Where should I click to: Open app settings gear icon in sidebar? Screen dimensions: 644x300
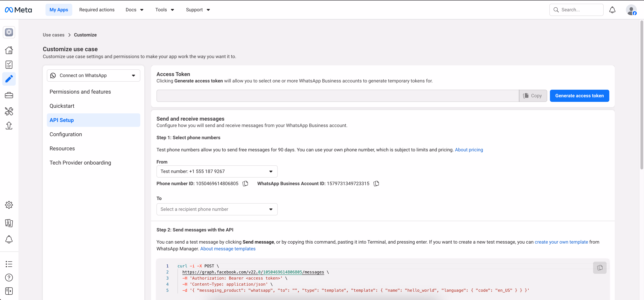[x=9, y=205]
